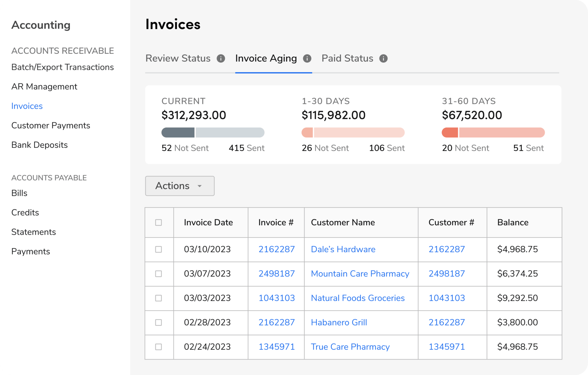This screenshot has height=375, width=588.
Task: Click the 31-60 Days aging bar
Action: click(x=493, y=133)
